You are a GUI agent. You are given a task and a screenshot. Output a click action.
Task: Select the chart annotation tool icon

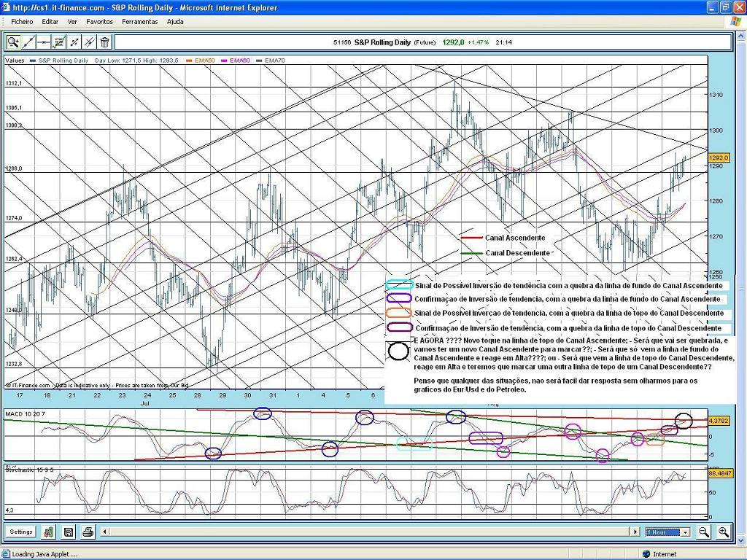tap(58, 42)
